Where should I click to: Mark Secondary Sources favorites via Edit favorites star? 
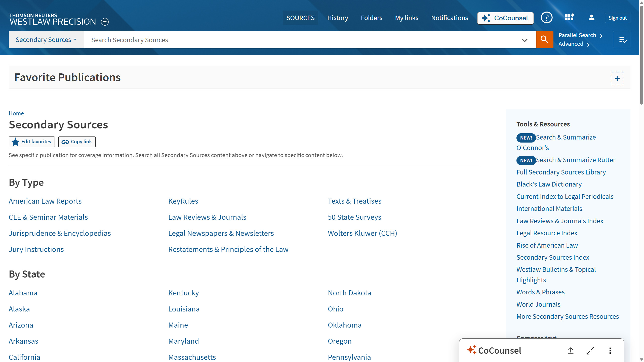(31, 142)
